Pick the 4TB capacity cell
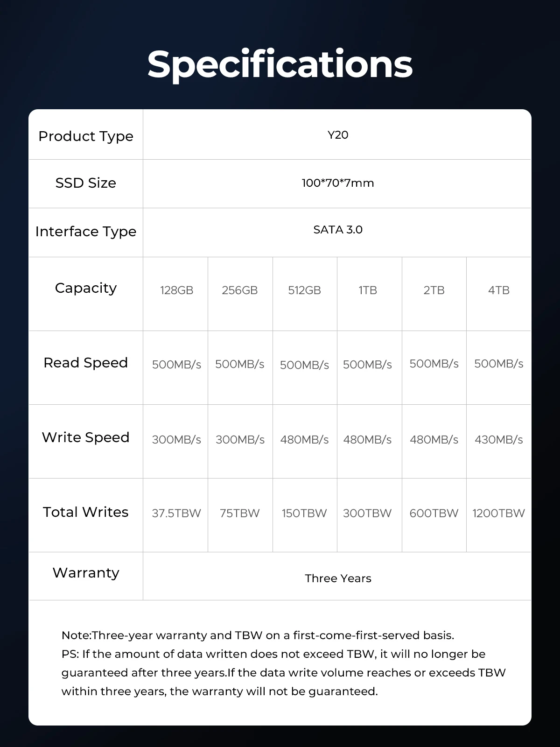560x747 pixels. pos(498,290)
